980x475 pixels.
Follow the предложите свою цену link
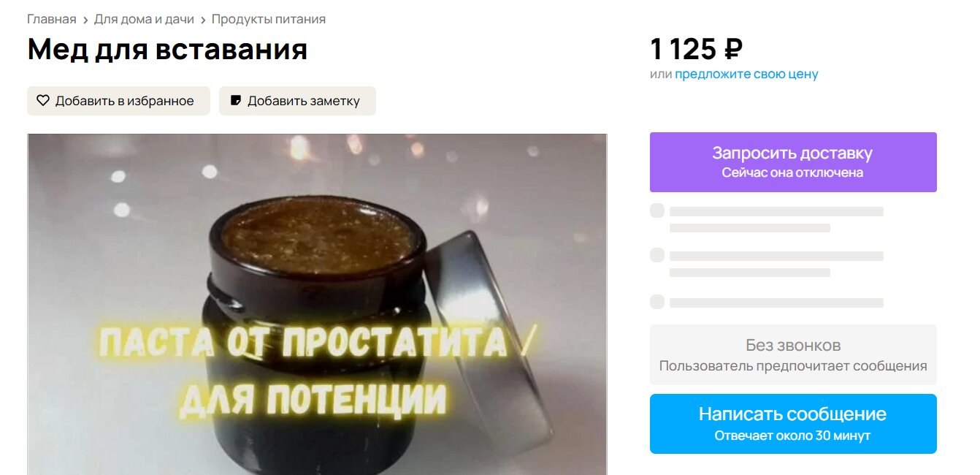746,74
